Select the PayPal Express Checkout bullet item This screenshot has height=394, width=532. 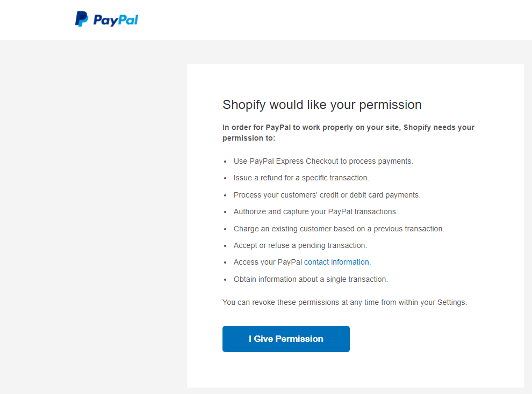point(322,160)
